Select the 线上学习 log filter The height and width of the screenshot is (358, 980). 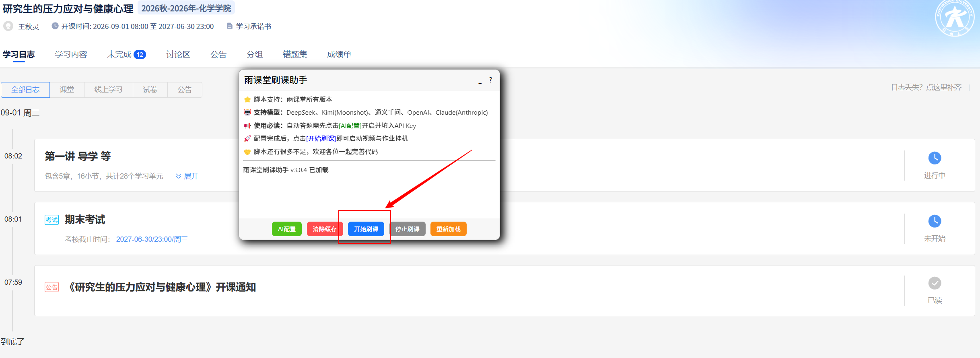pos(109,90)
